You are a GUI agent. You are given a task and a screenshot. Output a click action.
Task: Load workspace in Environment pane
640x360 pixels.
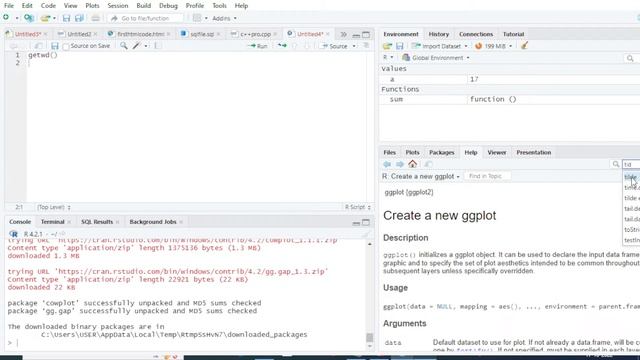387,46
